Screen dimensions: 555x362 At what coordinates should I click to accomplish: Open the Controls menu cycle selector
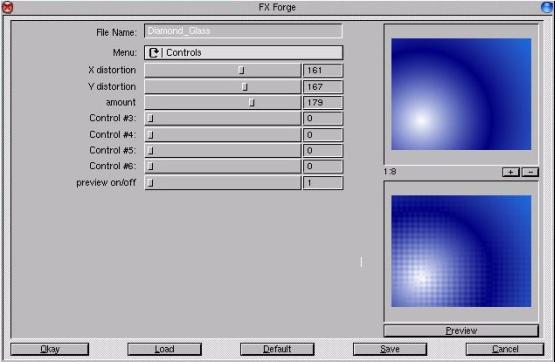pos(244,53)
